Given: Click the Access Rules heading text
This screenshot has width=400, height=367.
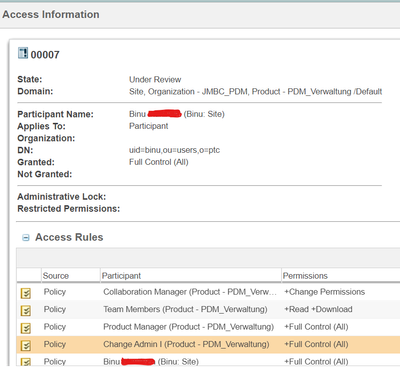Looking at the screenshot, I should pyautogui.click(x=69, y=237).
